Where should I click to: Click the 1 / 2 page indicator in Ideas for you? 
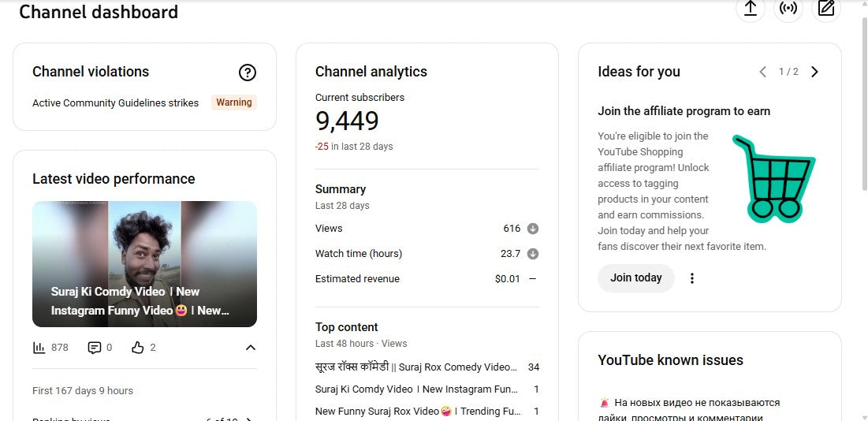788,72
